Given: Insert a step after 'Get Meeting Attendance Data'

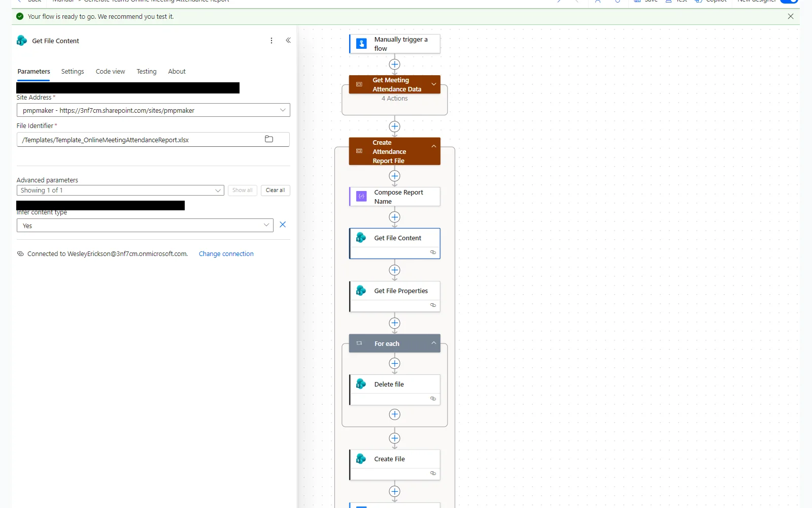Looking at the screenshot, I should 394,126.
